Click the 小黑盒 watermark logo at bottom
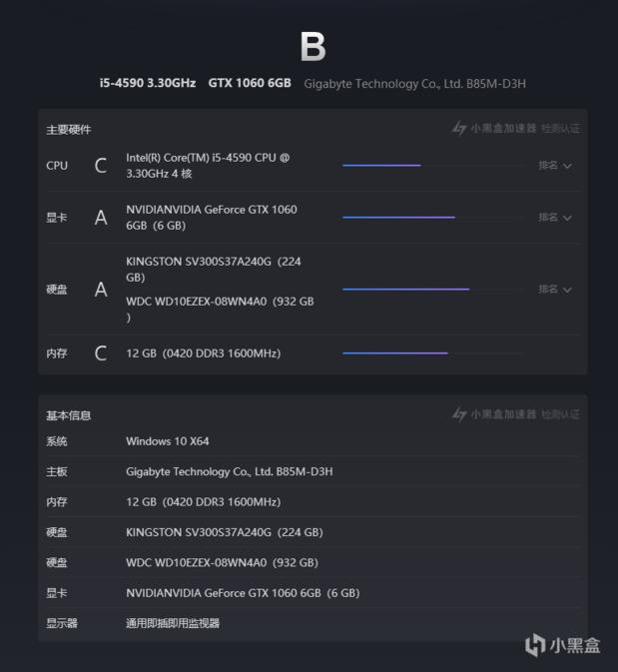 click(x=563, y=644)
